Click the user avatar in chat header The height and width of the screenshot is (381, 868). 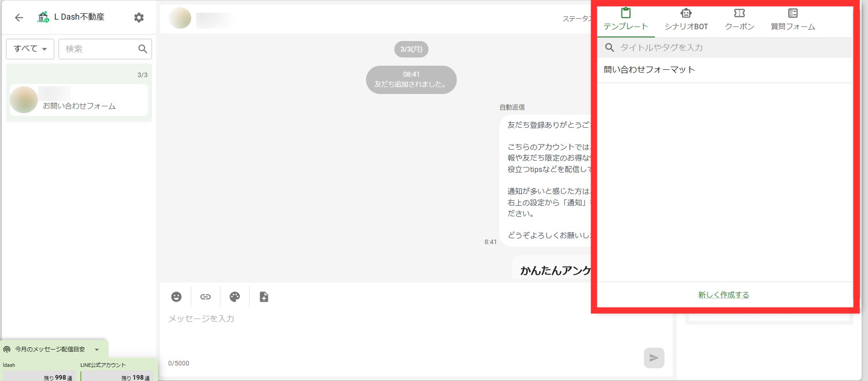click(x=180, y=18)
